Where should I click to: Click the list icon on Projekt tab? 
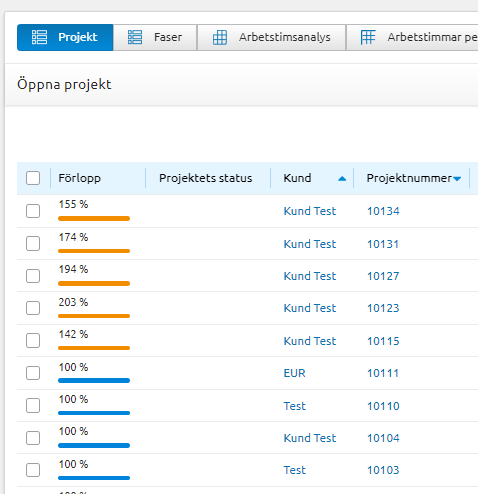(39, 37)
